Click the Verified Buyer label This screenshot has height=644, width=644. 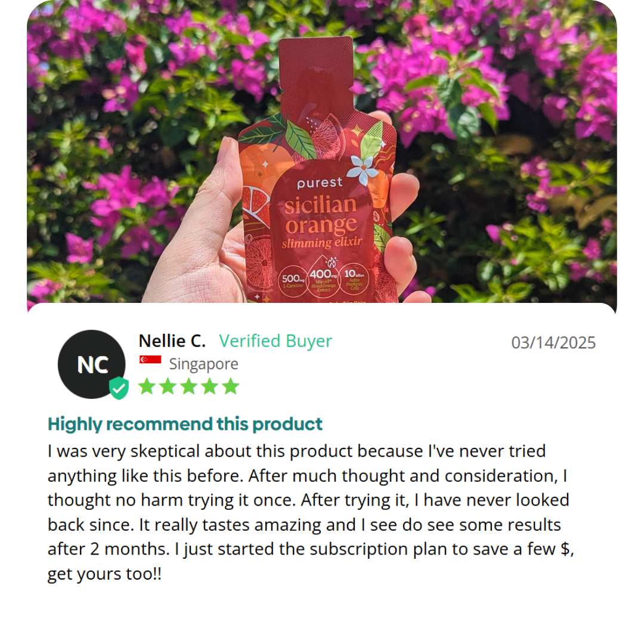275,341
